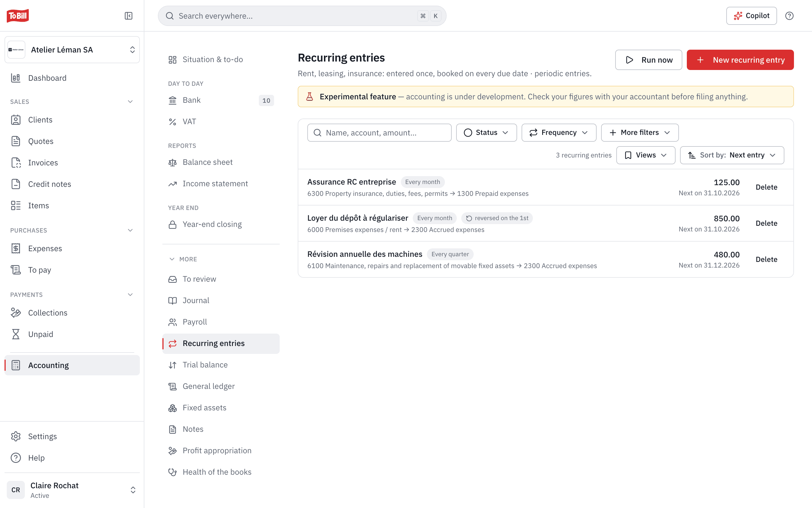812x508 pixels.
Task: Collapse the Payments section
Action: [x=130, y=295]
